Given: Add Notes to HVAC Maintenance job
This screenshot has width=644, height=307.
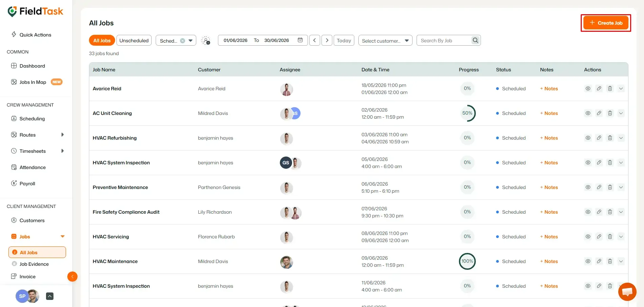Looking at the screenshot, I should tap(549, 261).
